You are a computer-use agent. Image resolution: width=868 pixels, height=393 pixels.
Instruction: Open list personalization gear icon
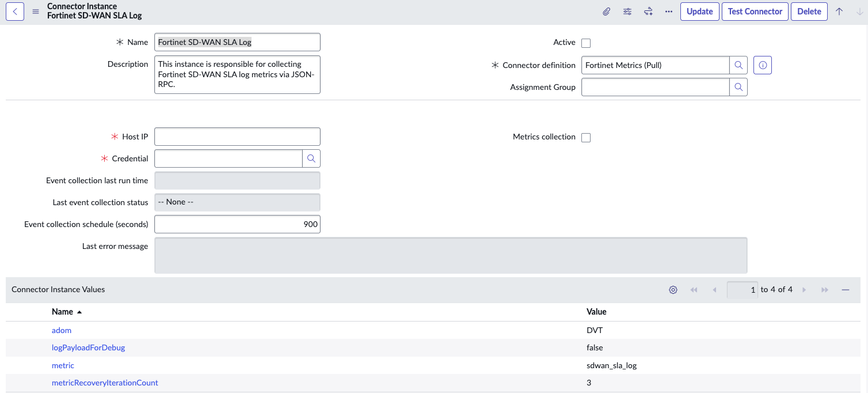pos(673,290)
